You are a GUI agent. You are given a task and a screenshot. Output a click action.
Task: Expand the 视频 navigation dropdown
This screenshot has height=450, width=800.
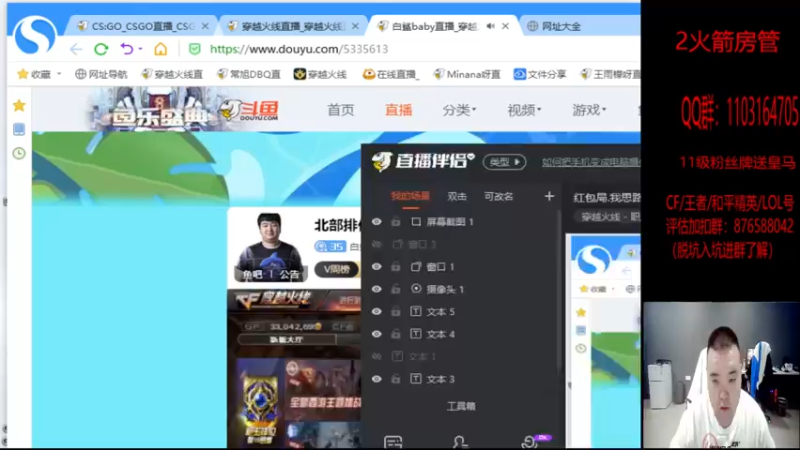(x=539, y=109)
